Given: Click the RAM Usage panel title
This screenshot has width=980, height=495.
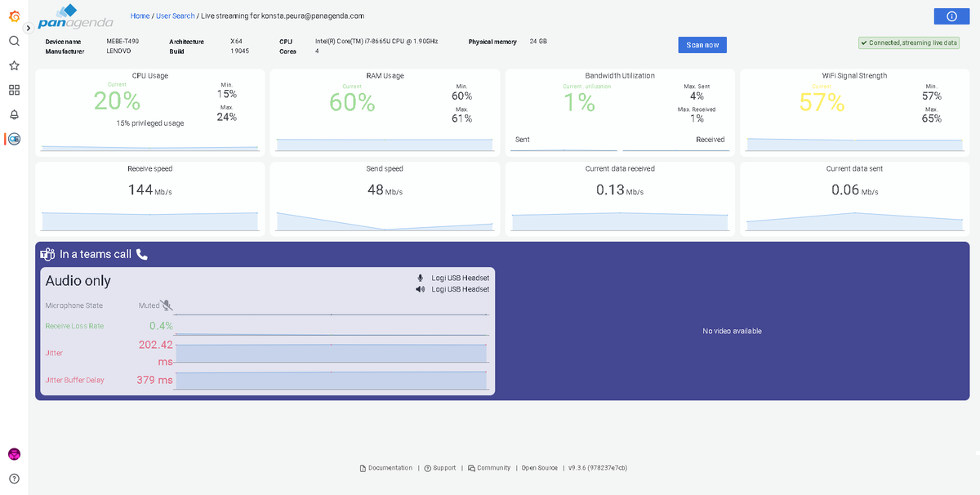Looking at the screenshot, I should (385, 76).
